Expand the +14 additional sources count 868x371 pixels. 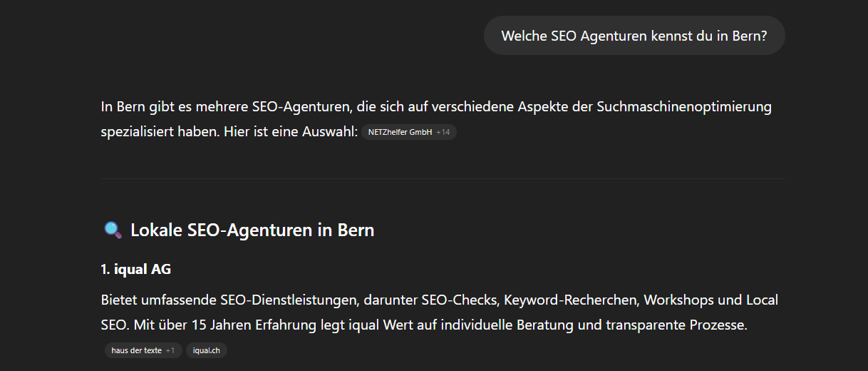point(443,132)
